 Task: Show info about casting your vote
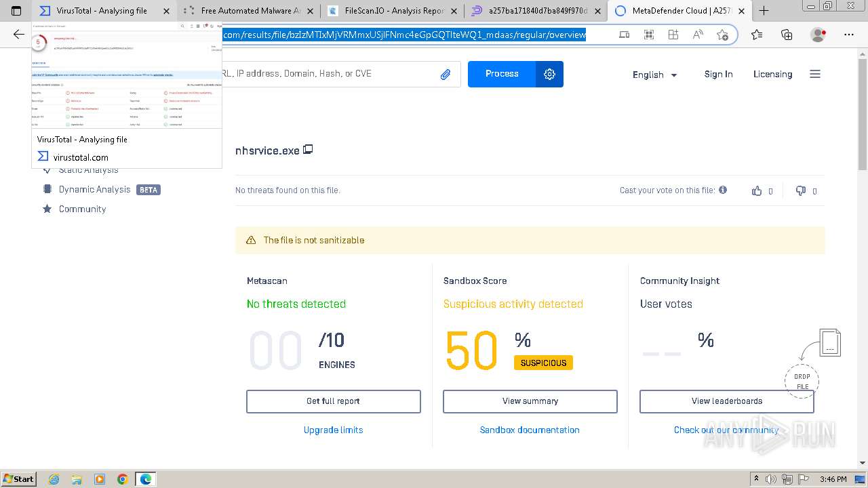point(723,190)
